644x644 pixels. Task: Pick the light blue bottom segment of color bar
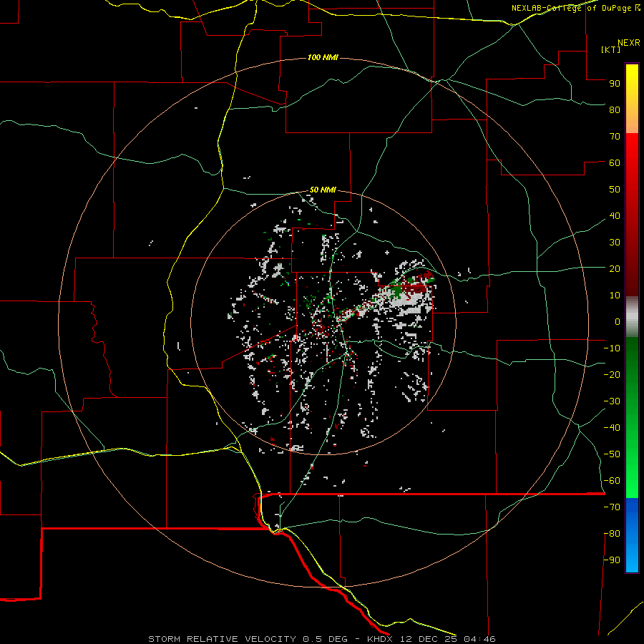[632, 557]
